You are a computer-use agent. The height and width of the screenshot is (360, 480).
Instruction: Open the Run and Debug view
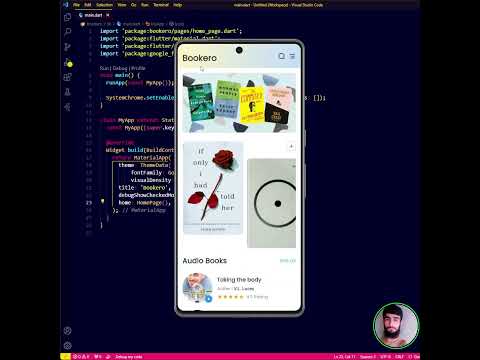click(x=68, y=62)
